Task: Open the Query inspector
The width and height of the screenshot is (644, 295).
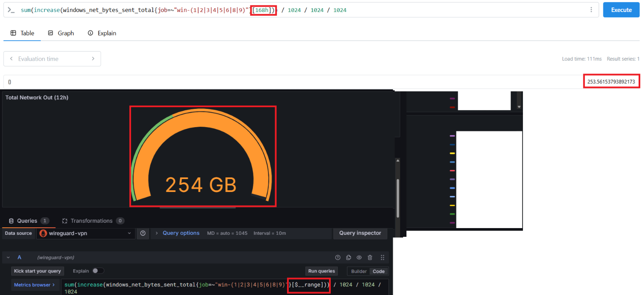Action: (x=360, y=233)
